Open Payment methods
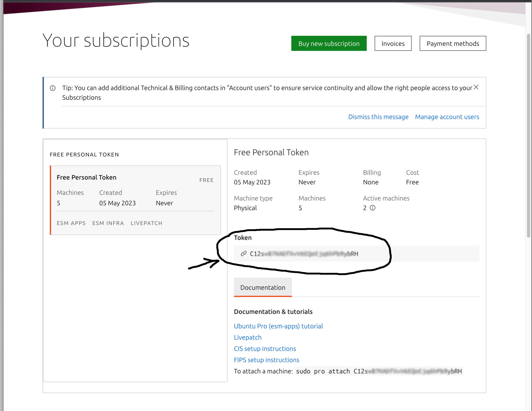The width and height of the screenshot is (532, 411). 453,43
